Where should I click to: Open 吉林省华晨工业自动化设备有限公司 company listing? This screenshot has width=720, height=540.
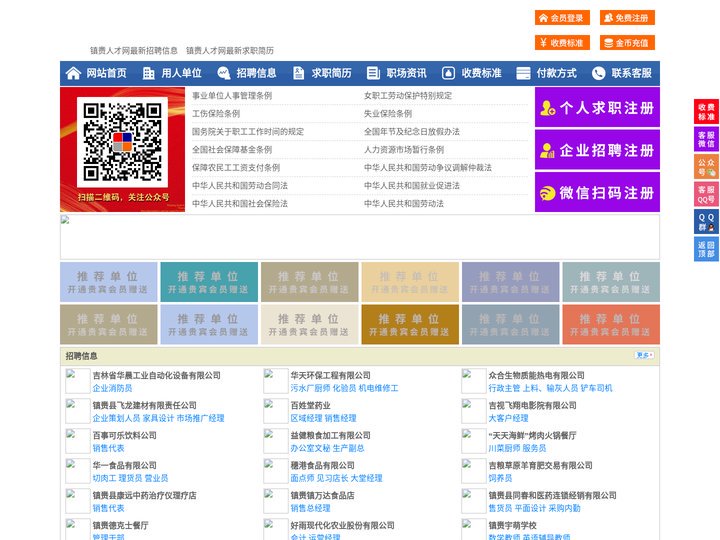pyautogui.click(x=157, y=375)
